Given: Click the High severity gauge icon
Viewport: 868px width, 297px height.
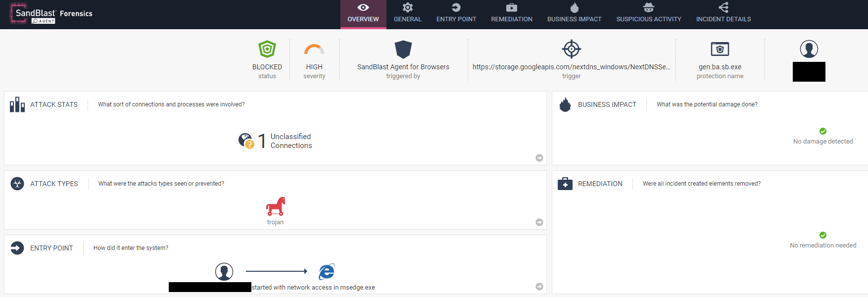Looking at the screenshot, I should (x=314, y=49).
